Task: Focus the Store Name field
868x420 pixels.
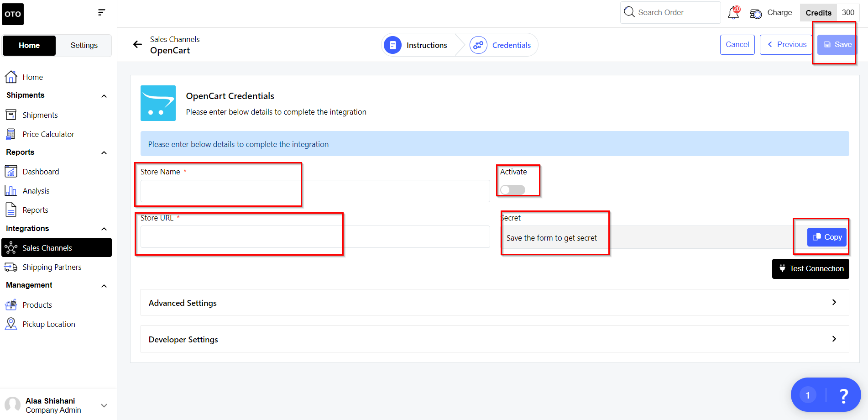Action: click(x=315, y=191)
